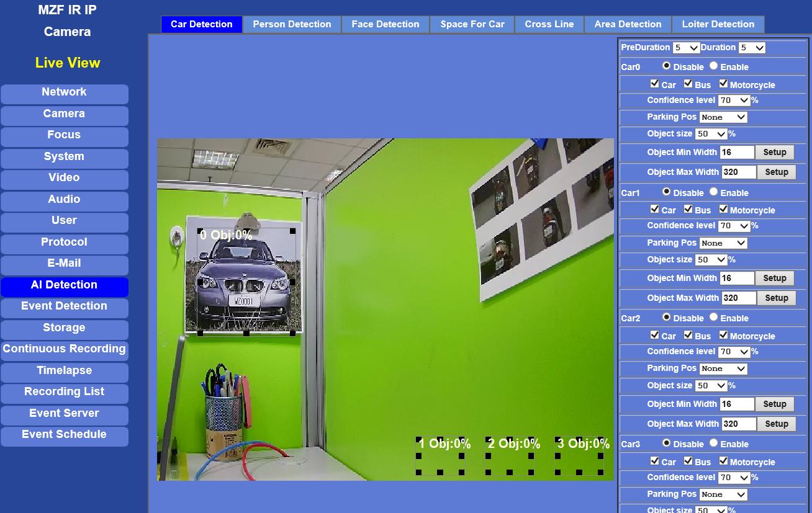Select Enable radio for Car2
Viewport: 812px width, 513px height.
714,317
